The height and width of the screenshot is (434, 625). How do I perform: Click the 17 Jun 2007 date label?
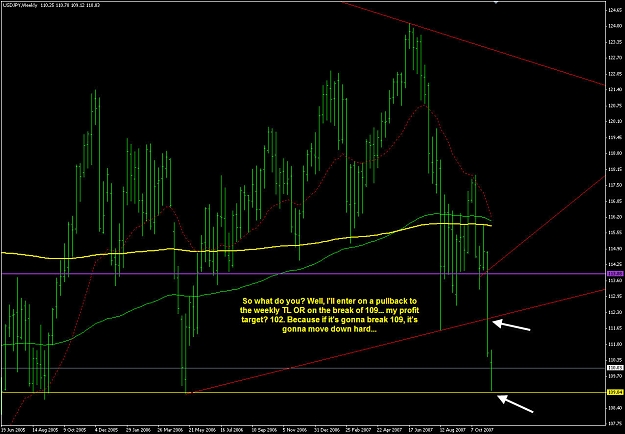(420, 430)
